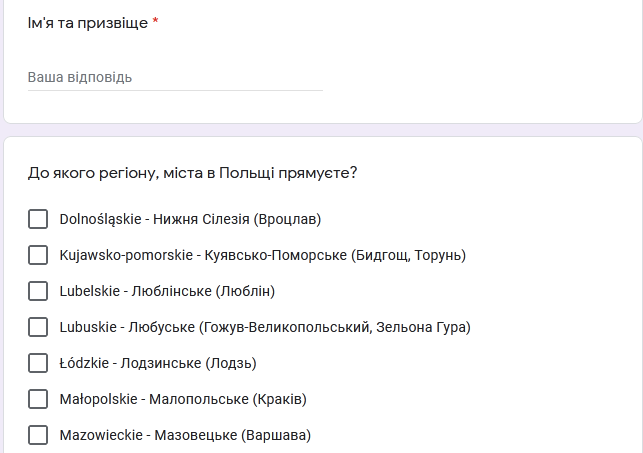Click the "Ваша відповідь" name input field
643x453 pixels.
point(175,77)
